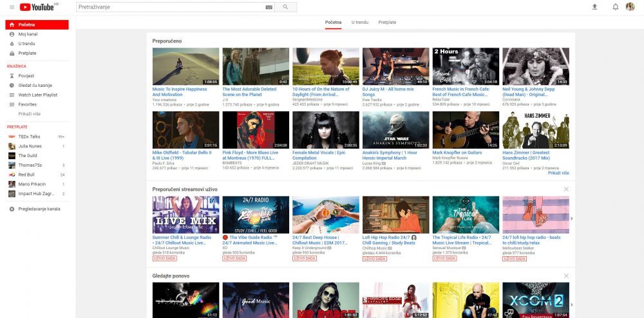Click the Početna home icon in sidebar
This screenshot has height=318, width=644.
pos(12,24)
